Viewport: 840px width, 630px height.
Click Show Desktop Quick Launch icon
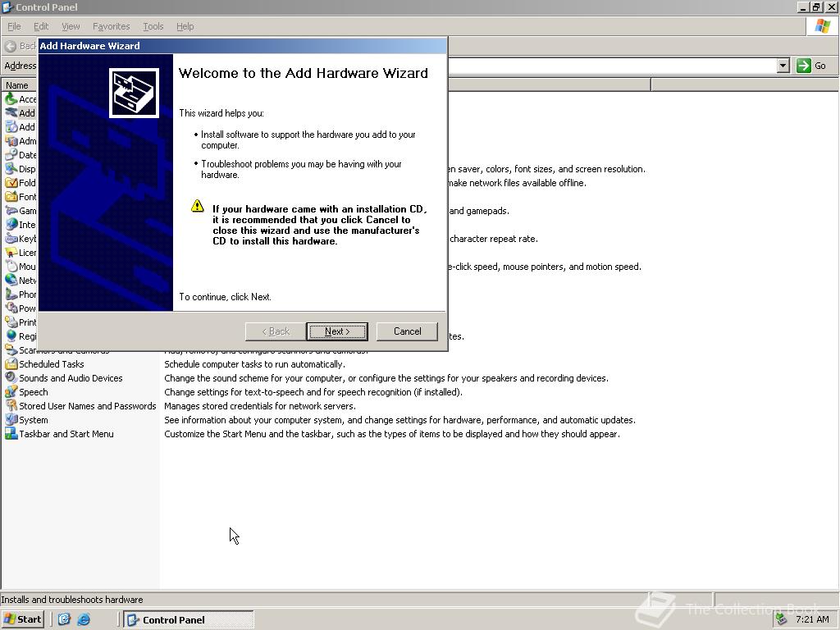pos(64,619)
